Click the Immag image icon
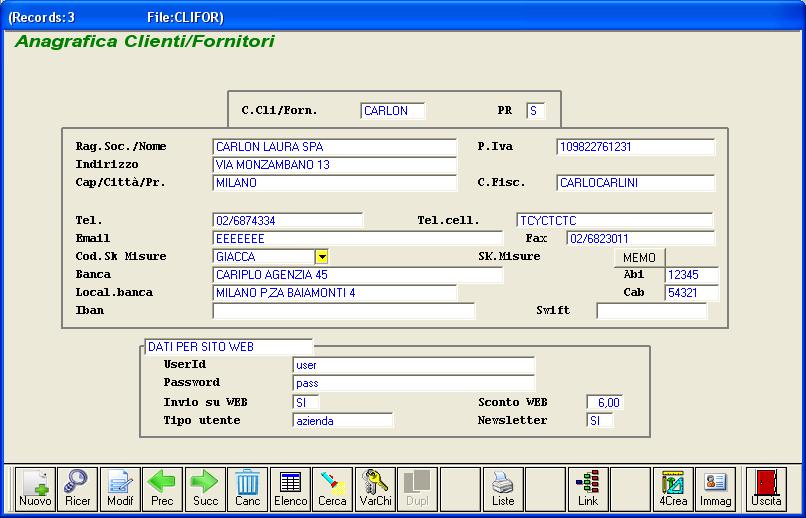This screenshot has height=518, width=806. 715,488
